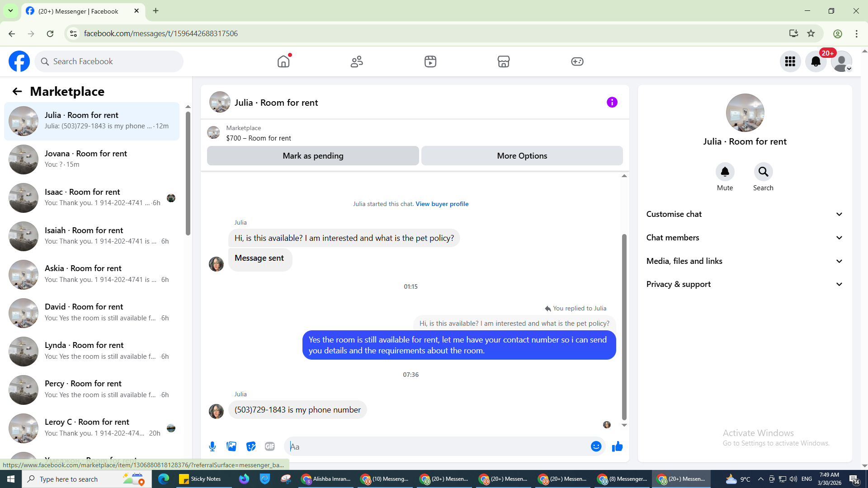Send a thumbs-up like

tap(617, 446)
